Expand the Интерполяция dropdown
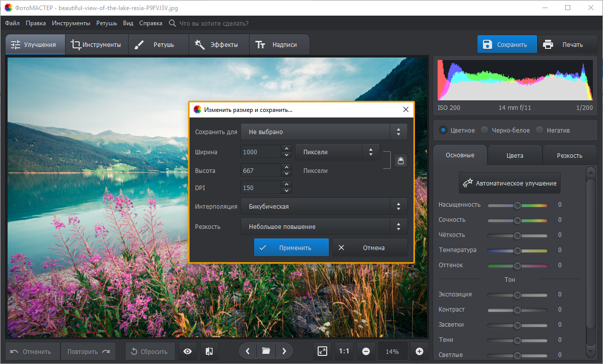Image resolution: width=603 pixels, height=364 pixels. tap(324, 206)
